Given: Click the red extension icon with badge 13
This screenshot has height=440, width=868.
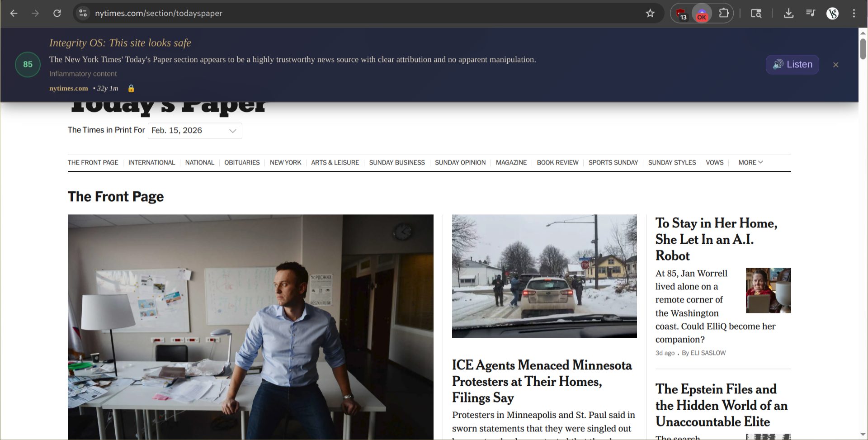Looking at the screenshot, I should [x=681, y=14].
